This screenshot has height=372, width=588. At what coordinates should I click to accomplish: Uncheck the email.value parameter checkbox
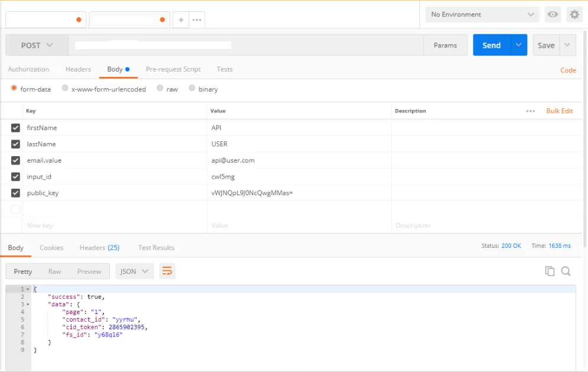(x=15, y=160)
